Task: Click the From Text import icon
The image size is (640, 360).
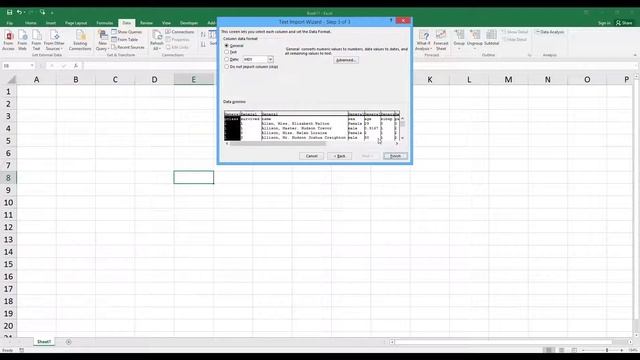Action: [x=36, y=40]
